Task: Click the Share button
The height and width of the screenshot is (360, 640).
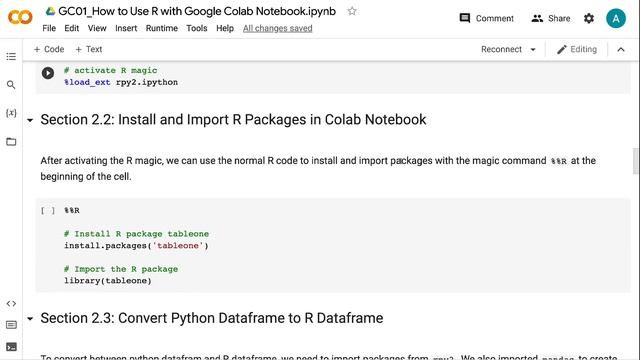Action: 551,18
